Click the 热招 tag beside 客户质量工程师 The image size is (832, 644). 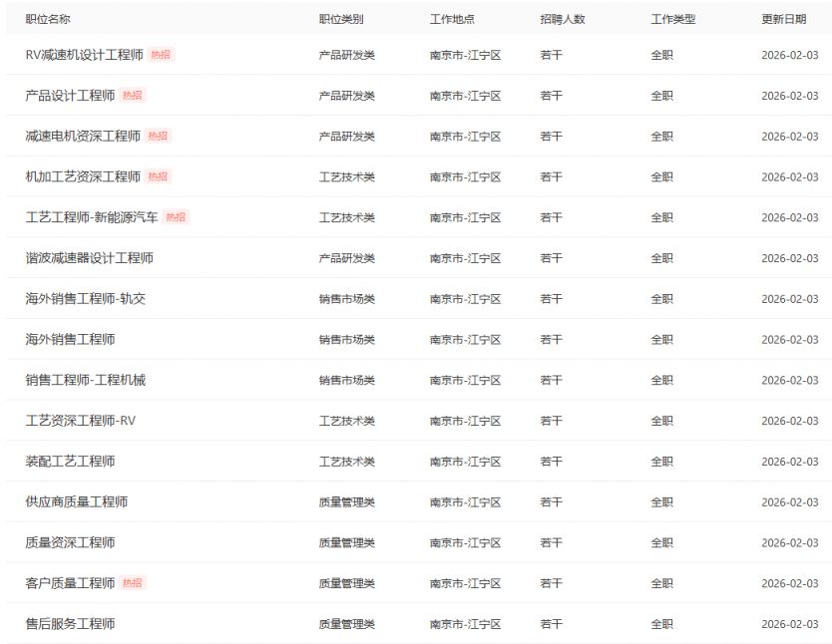tap(133, 583)
